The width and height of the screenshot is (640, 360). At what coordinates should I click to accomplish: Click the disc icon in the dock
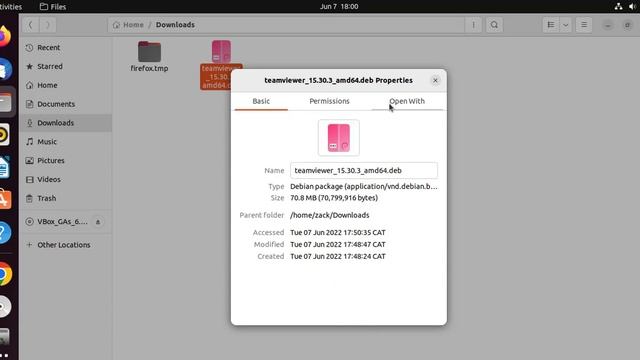point(5,306)
